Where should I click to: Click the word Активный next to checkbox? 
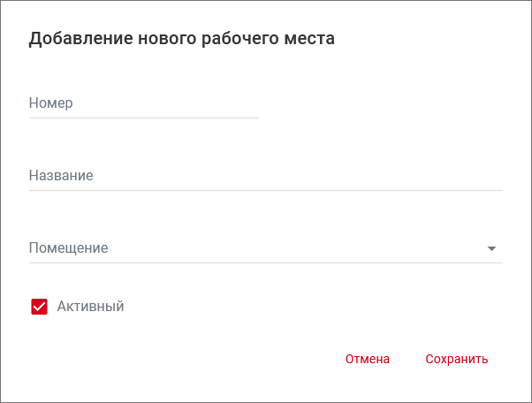[90, 307]
